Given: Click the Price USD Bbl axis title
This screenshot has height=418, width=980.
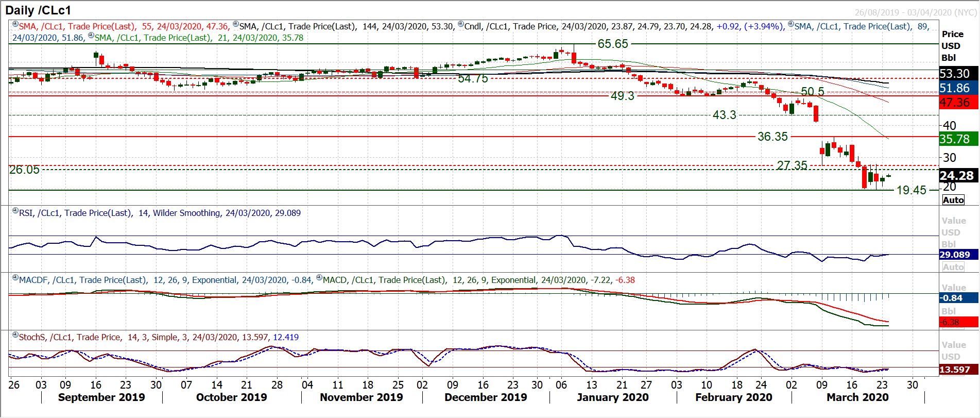Looking at the screenshot, I should [952, 46].
